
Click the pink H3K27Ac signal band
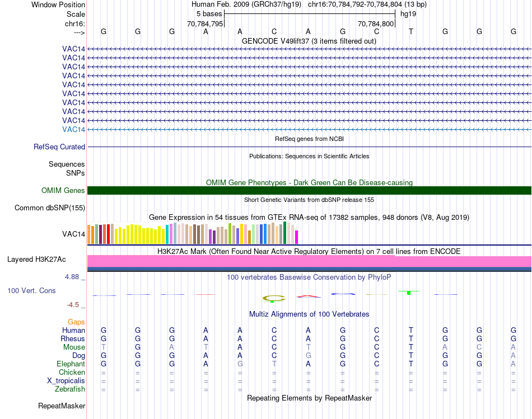[x=309, y=261]
